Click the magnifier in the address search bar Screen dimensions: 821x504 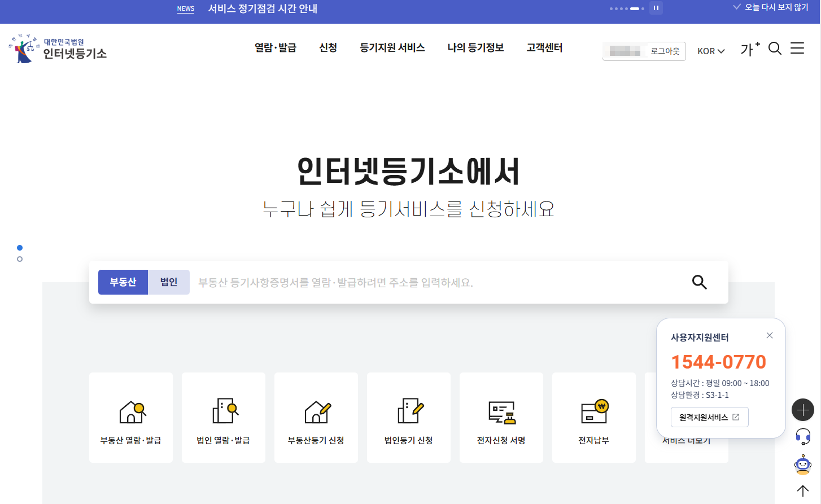click(700, 282)
